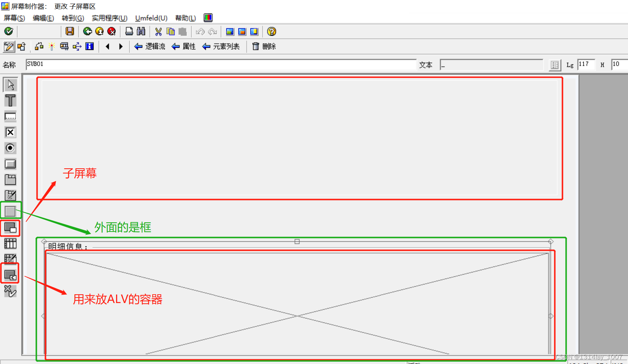Select the Pointer arrow tool
The height and width of the screenshot is (364, 628).
(x=10, y=85)
